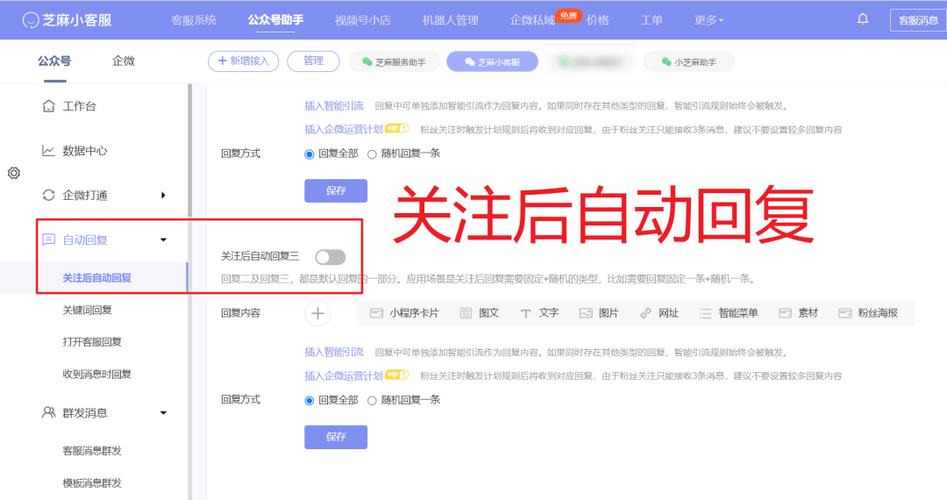Click the notification bell icon
The image size is (947, 500).
click(x=862, y=19)
